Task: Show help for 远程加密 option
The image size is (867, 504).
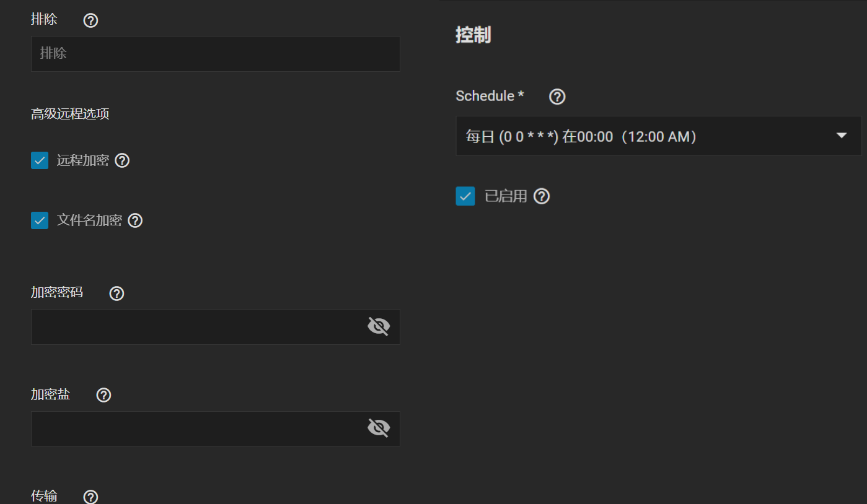Action: 122,161
